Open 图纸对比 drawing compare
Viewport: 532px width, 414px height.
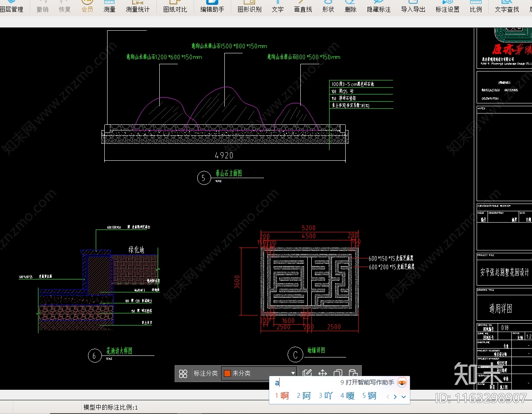[175, 7]
